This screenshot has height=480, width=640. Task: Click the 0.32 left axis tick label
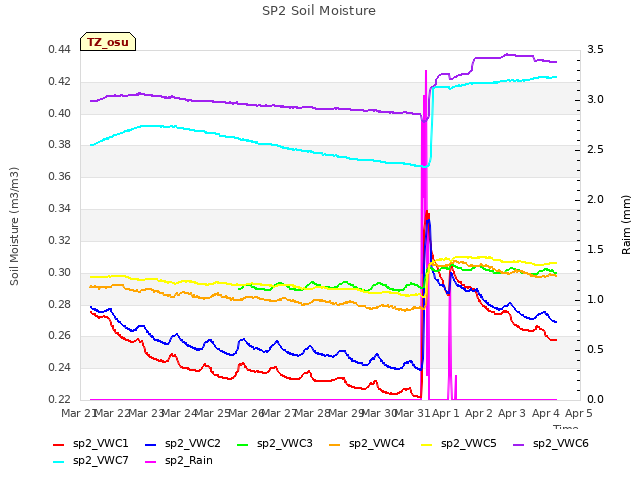coord(60,240)
